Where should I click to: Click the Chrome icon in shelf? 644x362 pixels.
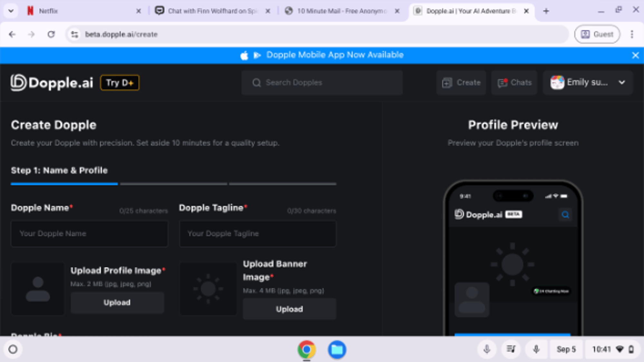tap(307, 349)
